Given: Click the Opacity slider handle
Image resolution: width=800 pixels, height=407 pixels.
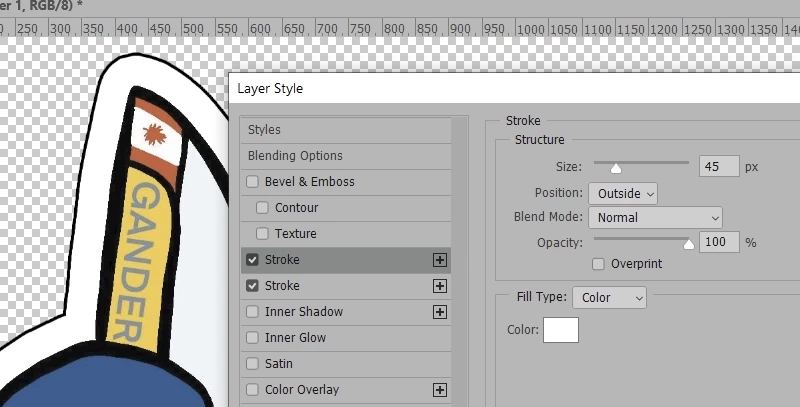Looking at the screenshot, I should 689,244.
